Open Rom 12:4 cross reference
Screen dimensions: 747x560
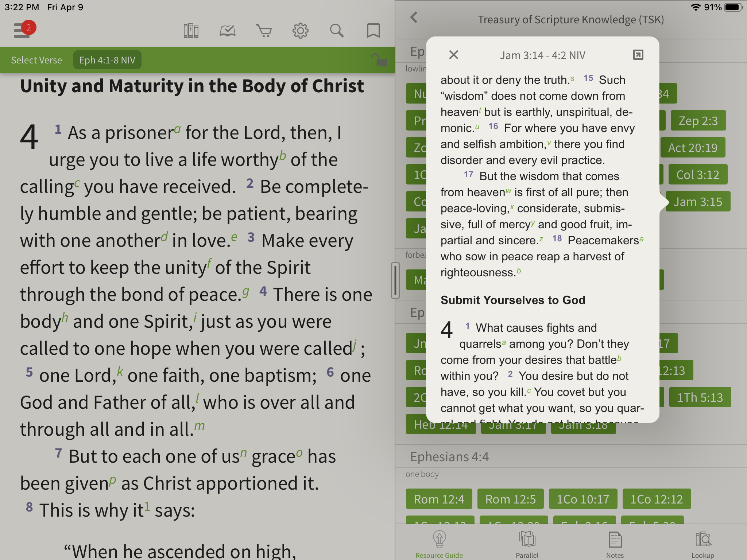tap(439, 499)
